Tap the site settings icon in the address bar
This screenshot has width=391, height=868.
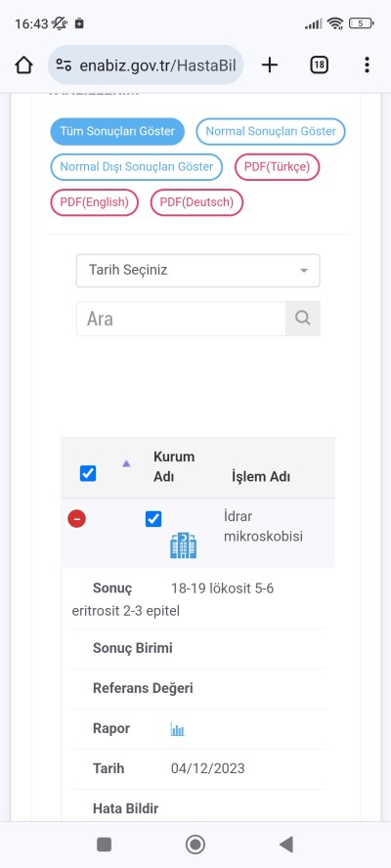tap(64, 65)
